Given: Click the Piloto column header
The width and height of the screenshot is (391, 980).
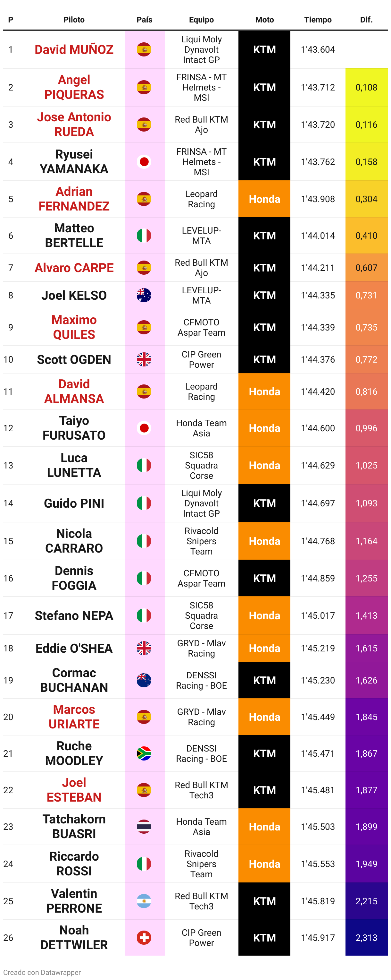Looking at the screenshot, I should pyautogui.click(x=74, y=20).
